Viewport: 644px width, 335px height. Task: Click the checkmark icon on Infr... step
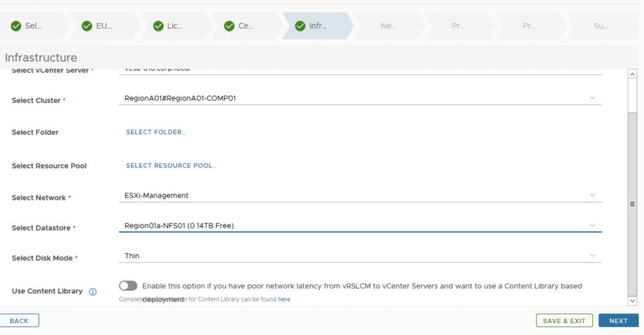(x=300, y=26)
